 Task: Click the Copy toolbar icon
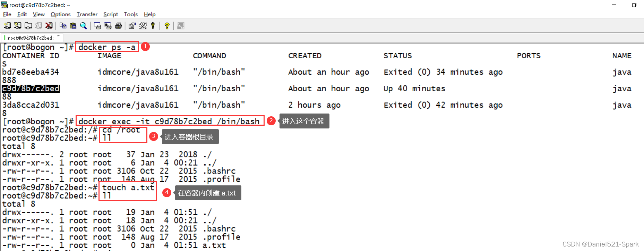click(x=63, y=26)
